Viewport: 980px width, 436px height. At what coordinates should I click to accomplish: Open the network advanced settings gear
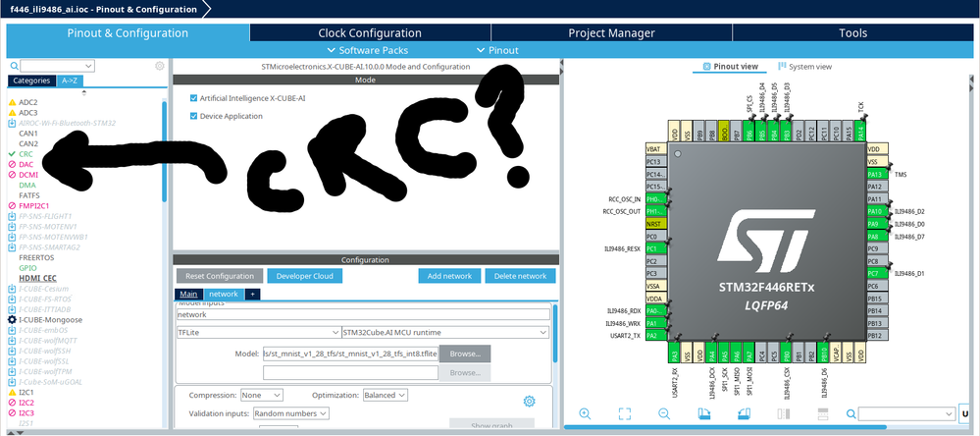pyautogui.click(x=529, y=401)
